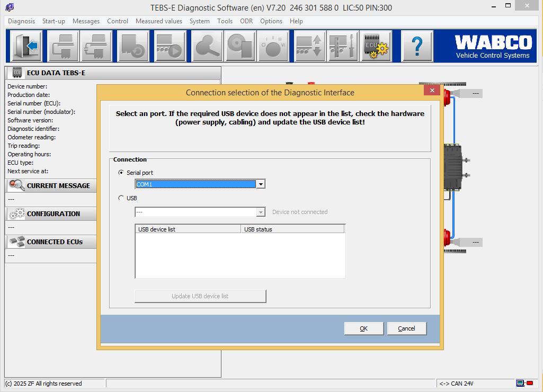
Task: Click the trailer lift arrows toolbar icon
Action: 309,46
